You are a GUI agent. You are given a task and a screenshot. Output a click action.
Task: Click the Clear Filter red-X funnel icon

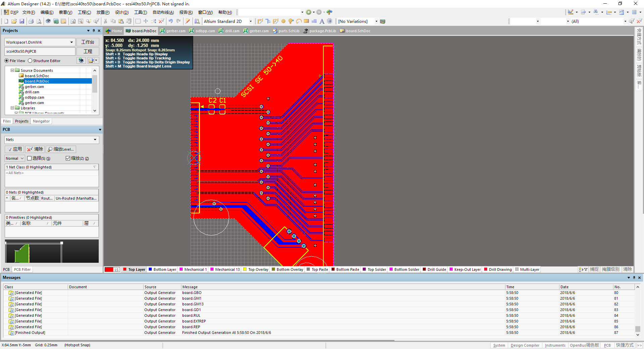(639, 21)
